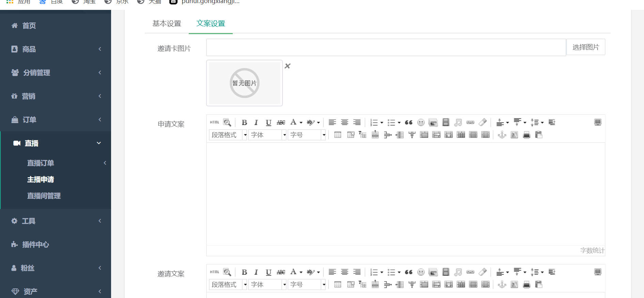644x298 pixels.
Task: Toggle strikethrough in the 申请文案 editor
Action: click(x=281, y=122)
